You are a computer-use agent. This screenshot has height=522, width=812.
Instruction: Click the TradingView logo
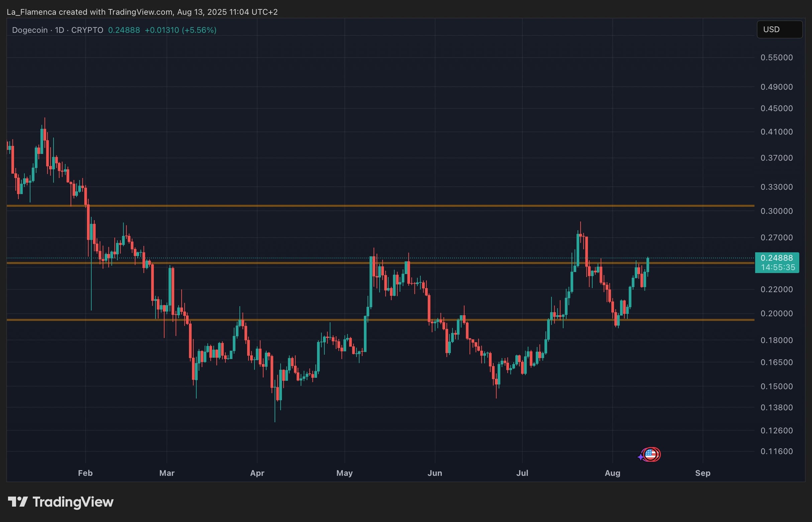61,502
